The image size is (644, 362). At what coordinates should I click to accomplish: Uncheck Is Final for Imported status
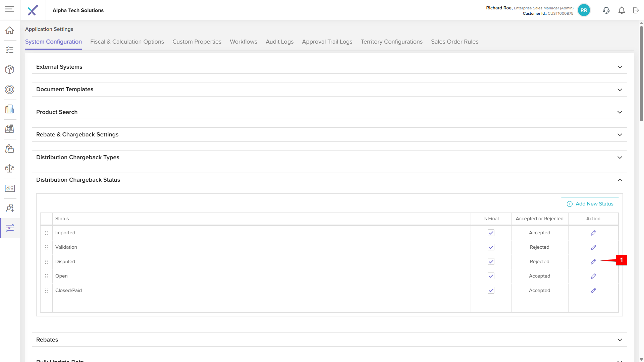coord(491,233)
